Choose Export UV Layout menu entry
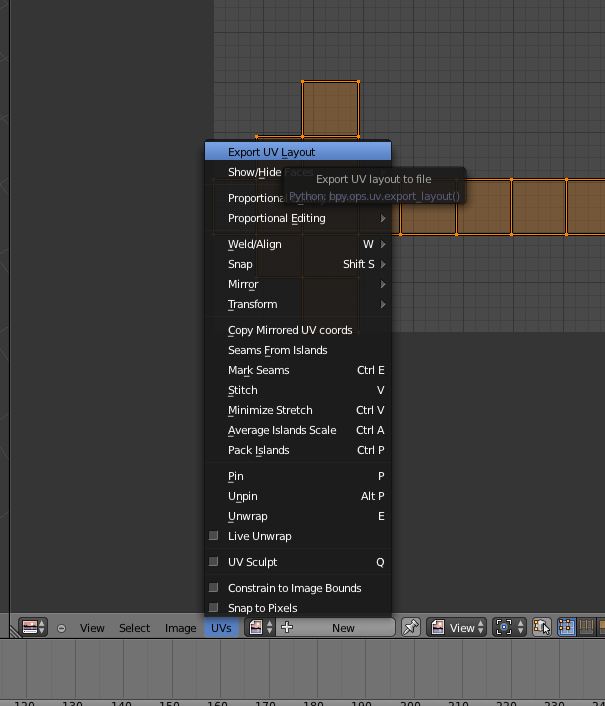The height and width of the screenshot is (706, 605). pos(298,152)
